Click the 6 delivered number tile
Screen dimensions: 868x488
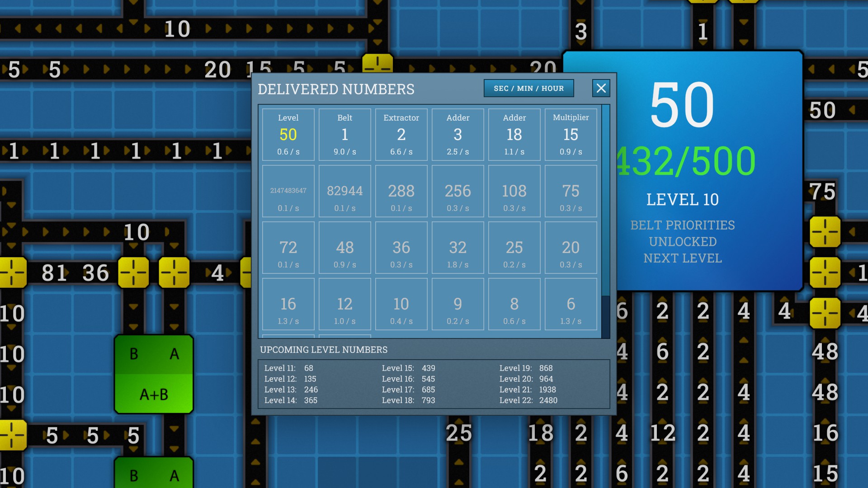point(571,304)
